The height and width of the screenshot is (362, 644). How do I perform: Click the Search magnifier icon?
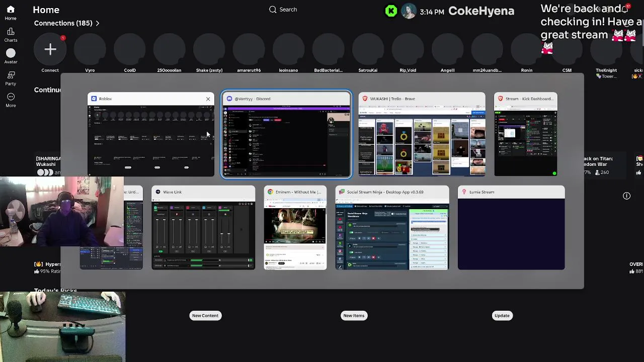coord(273,10)
